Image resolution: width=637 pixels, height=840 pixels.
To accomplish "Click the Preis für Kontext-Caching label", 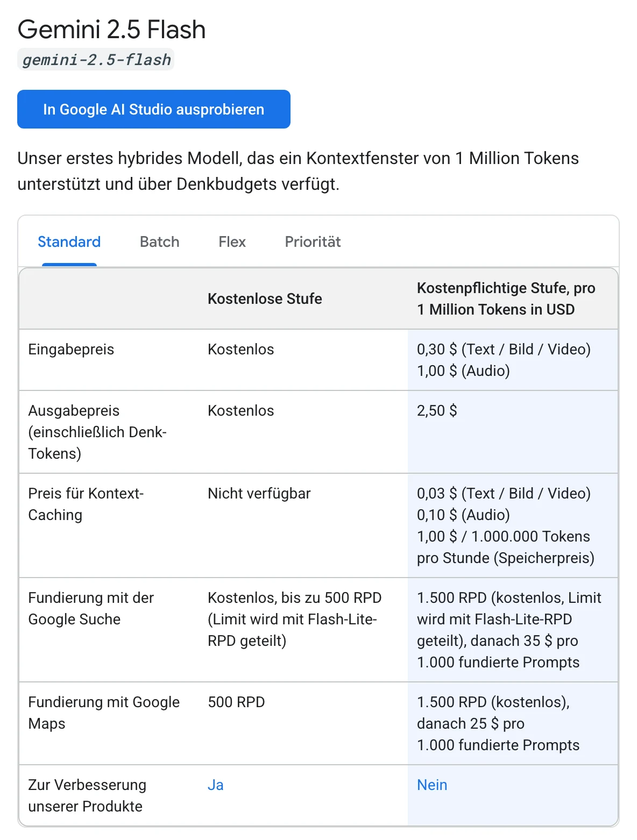I will point(86,504).
